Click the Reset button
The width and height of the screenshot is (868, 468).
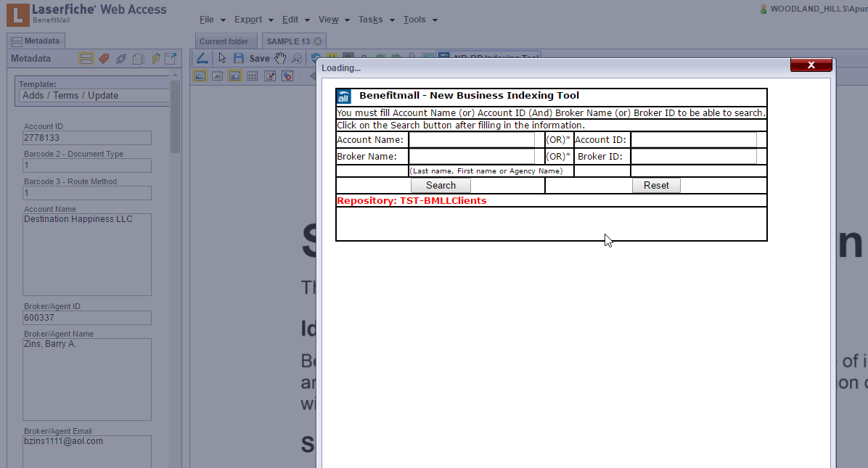656,185
